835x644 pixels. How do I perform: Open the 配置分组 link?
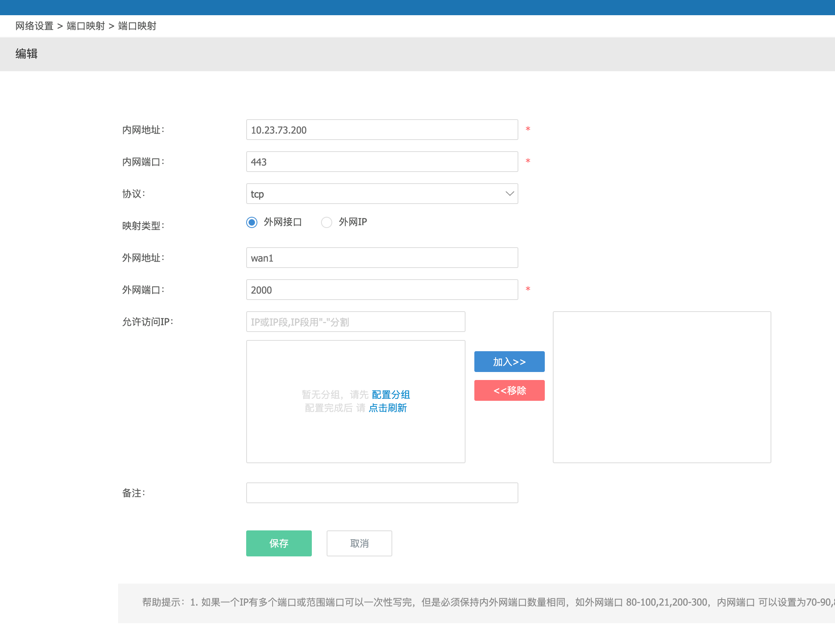pos(391,395)
